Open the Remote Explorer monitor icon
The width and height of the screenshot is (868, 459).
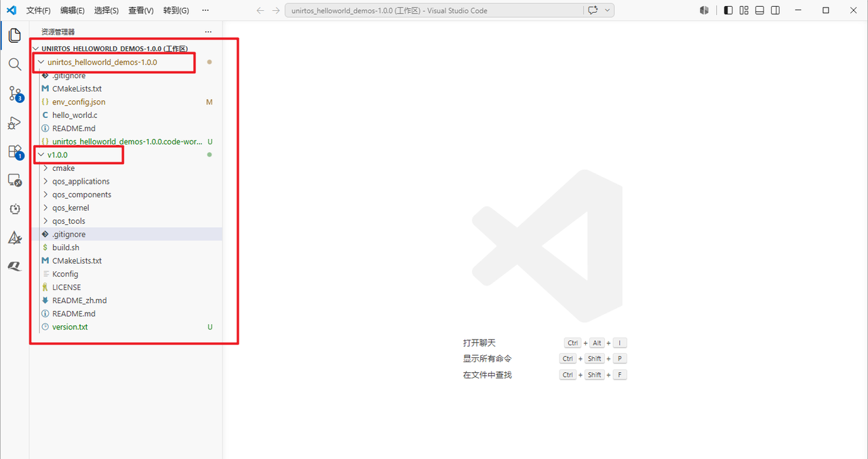[14, 180]
